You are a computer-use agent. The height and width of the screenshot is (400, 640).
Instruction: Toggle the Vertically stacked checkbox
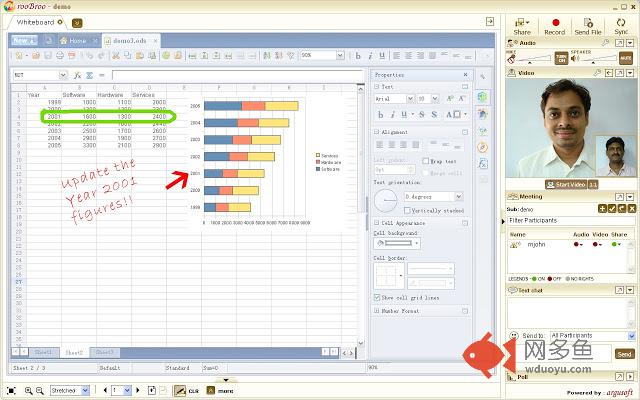pyautogui.click(x=407, y=210)
